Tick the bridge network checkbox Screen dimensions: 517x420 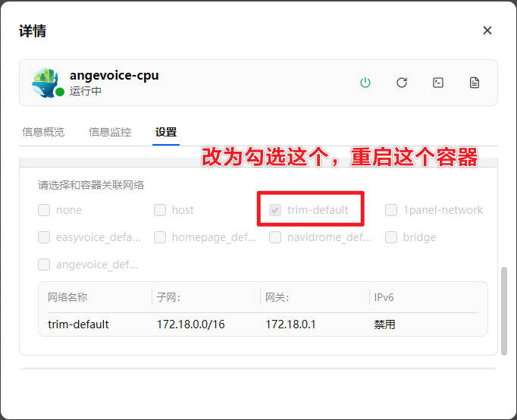391,237
